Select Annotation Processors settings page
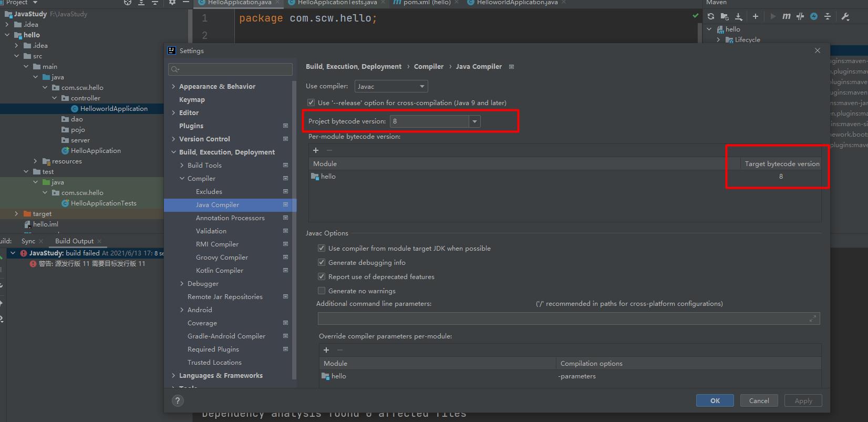Image resolution: width=868 pixels, height=422 pixels. click(x=230, y=218)
